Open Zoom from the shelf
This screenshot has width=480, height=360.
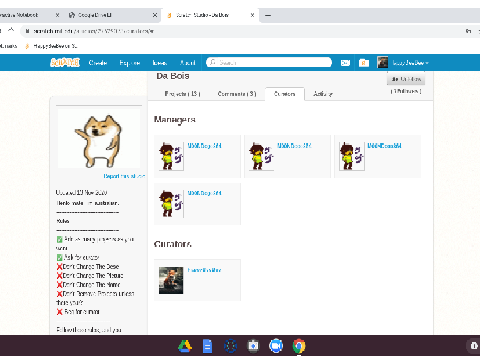[276, 346]
